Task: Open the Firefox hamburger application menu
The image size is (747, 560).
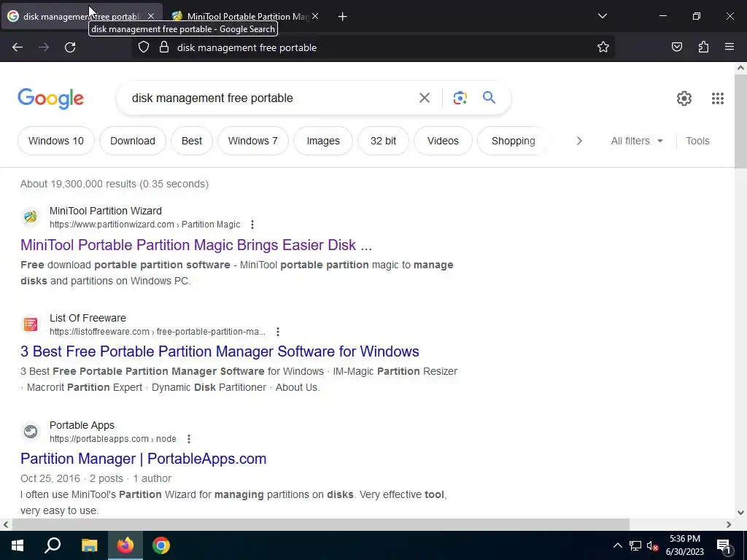Action: (729, 47)
